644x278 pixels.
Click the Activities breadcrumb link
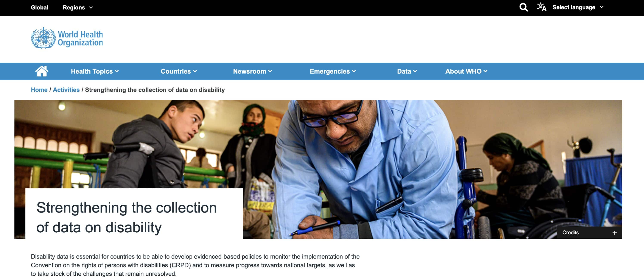[67, 89]
